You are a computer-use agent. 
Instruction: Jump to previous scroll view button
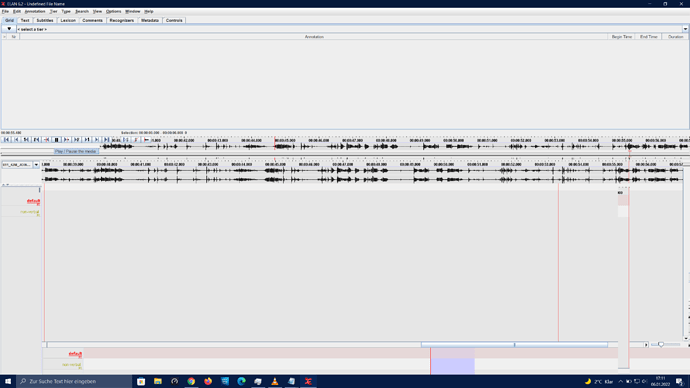coord(16,139)
